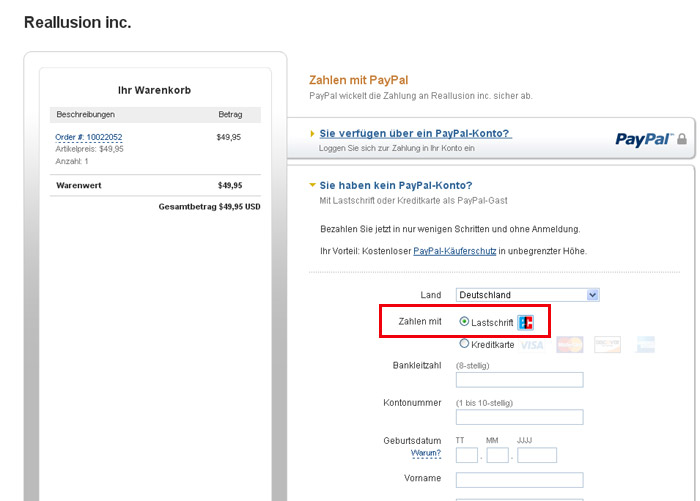700x501 pixels.
Task: Focus the Kontonummer input field
Action: coord(520,417)
